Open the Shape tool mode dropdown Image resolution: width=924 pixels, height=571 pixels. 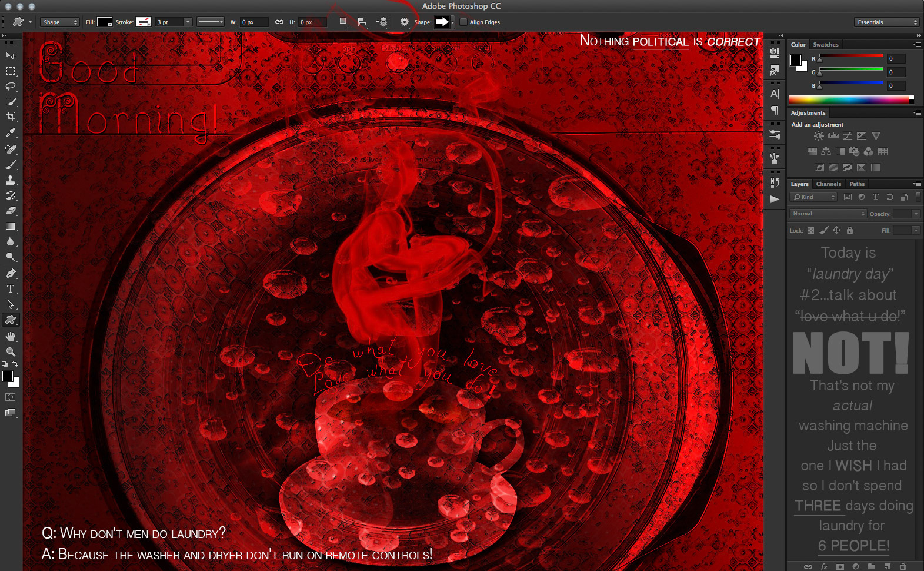60,22
